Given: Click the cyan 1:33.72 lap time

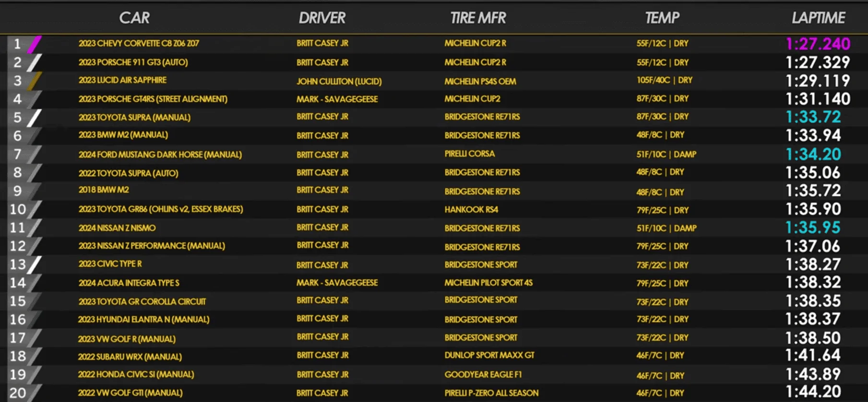Looking at the screenshot, I should (813, 117).
